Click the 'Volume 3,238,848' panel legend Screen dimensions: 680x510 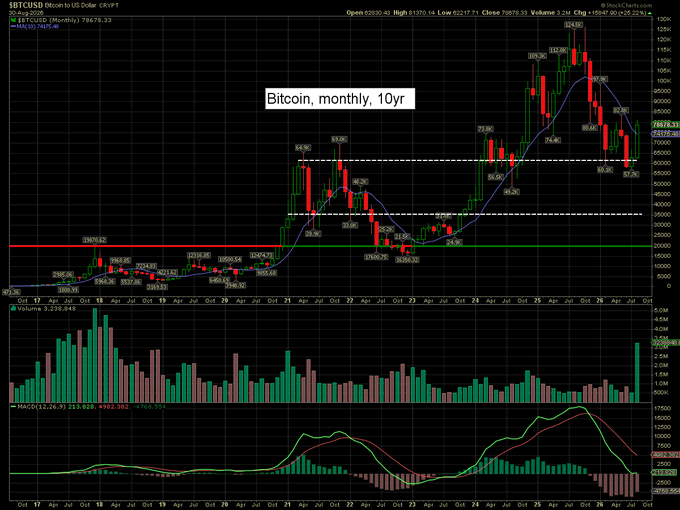coord(46,309)
